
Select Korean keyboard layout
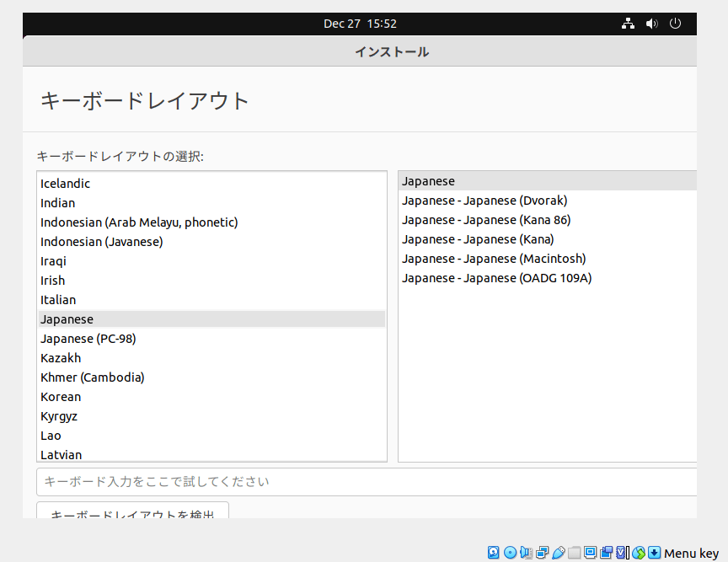[x=211, y=397]
